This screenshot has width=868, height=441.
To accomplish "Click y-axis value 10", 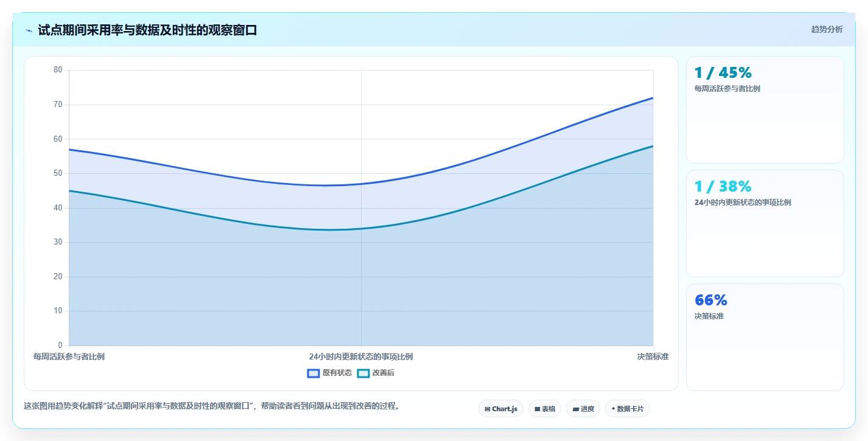I will (x=58, y=311).
